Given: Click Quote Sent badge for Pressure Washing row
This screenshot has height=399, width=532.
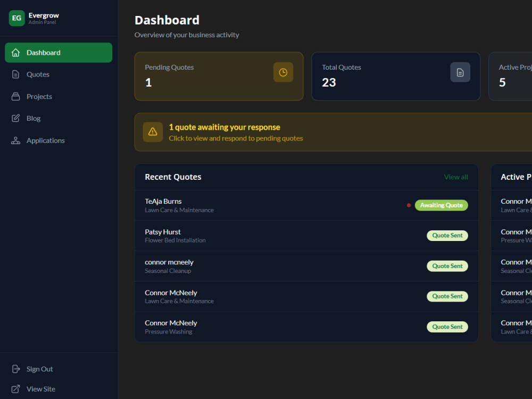Looking at the screenshot, I should (447, 327).
